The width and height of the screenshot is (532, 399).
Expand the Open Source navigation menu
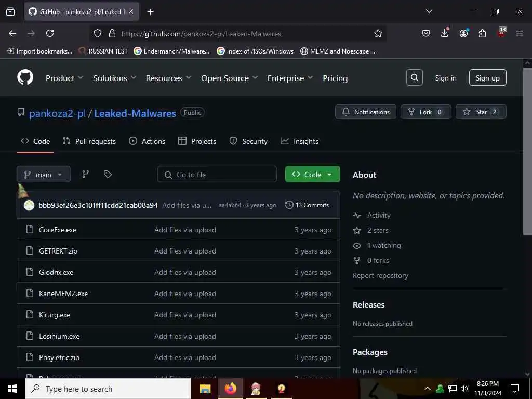tap(229, 78)
